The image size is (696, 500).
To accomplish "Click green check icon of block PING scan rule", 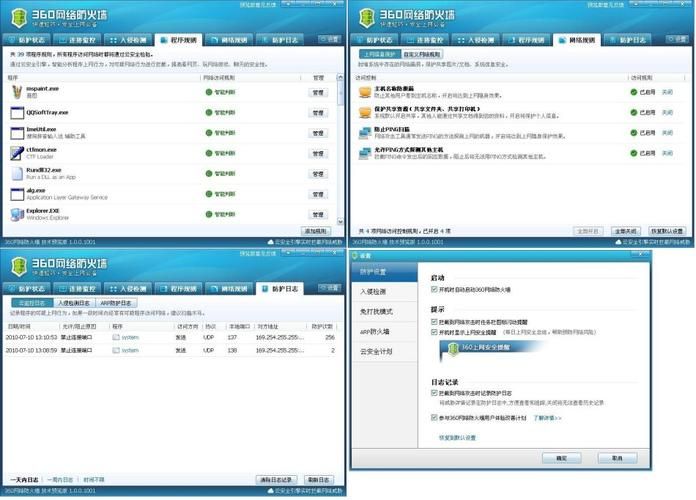I will tap(633, 133).
